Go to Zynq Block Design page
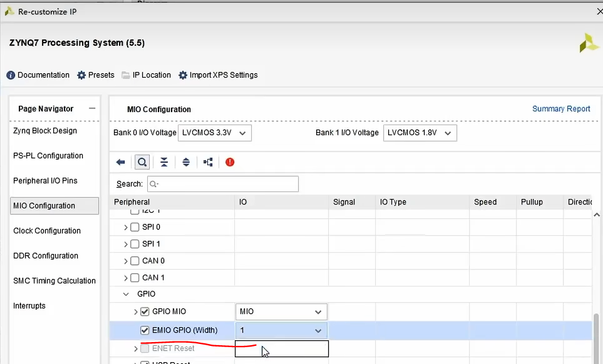This screenshot has height=364, width=603. point(45,131)
